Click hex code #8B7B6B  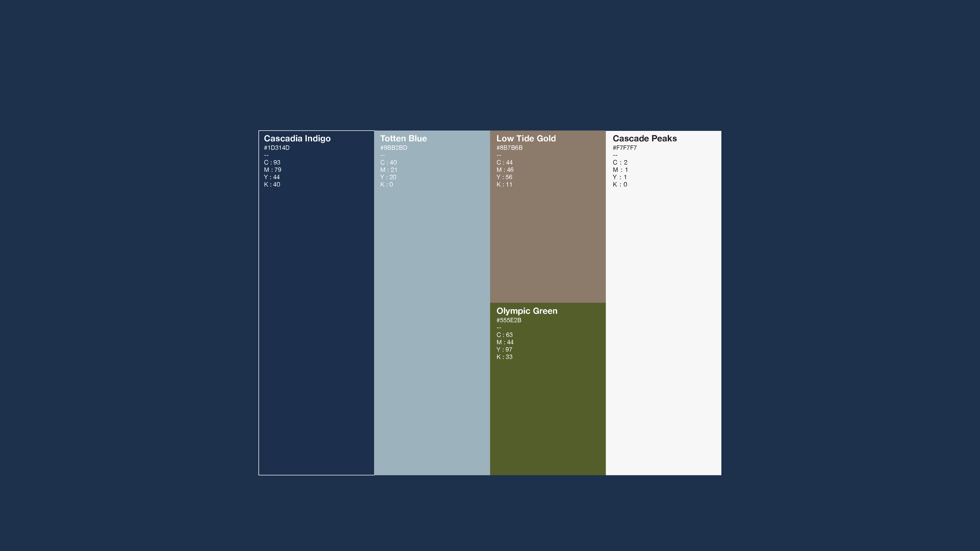point(509,148)
